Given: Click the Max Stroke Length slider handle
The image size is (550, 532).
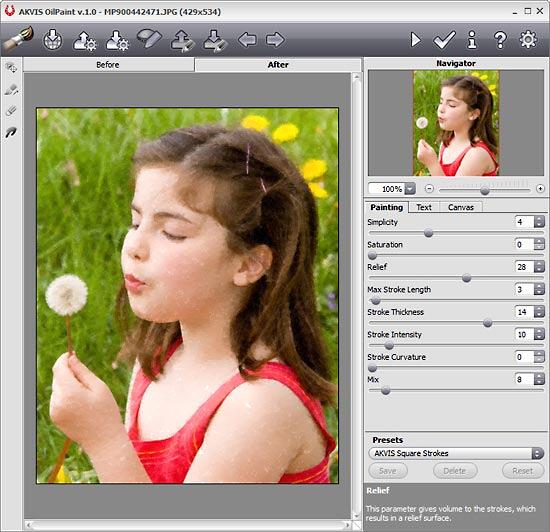Looking at the screenshot, I should click(x=376, y=301).
